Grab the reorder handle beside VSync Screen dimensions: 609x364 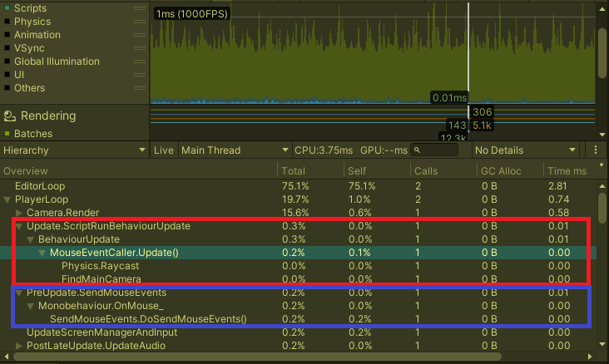point(140,48)
